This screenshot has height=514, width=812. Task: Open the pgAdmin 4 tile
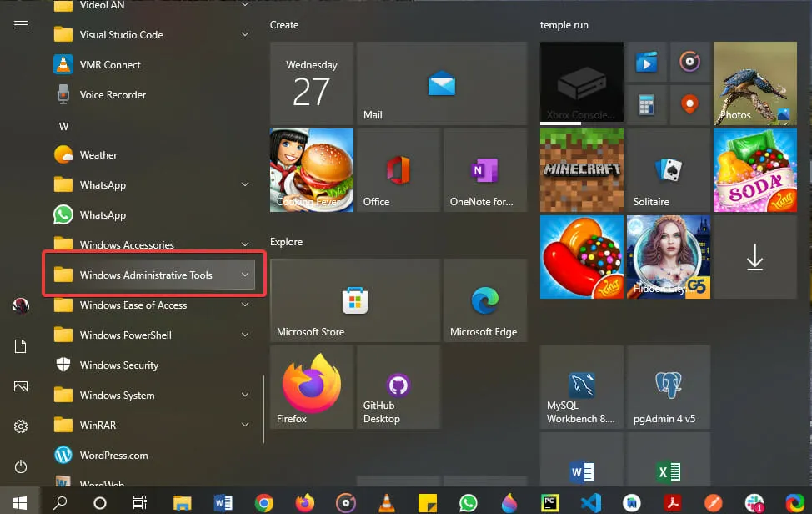click(x=668, y=387)
